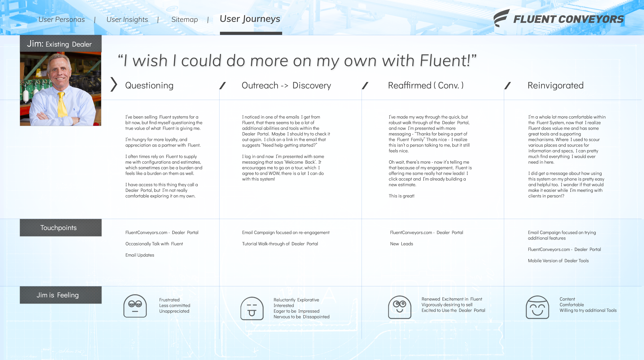The width and height of the screenshot is (644, 360).
Task: Click the content smiling face icon
Action: (537, 307)
